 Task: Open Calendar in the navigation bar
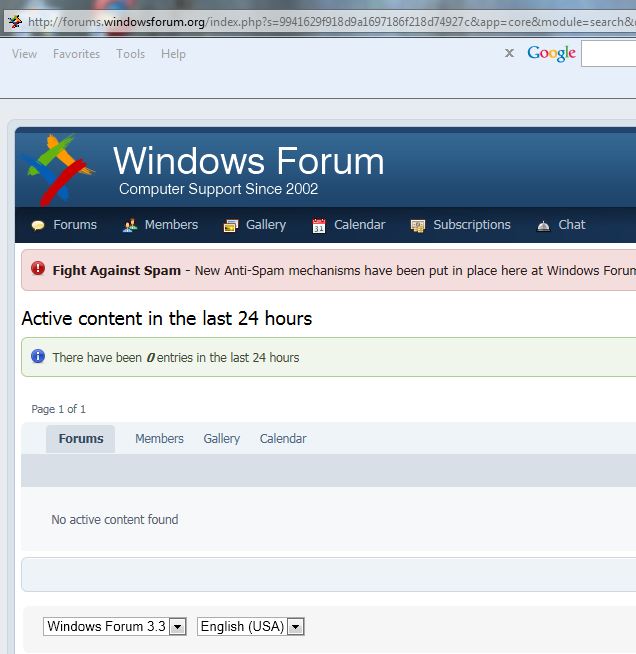coord(359,225)
